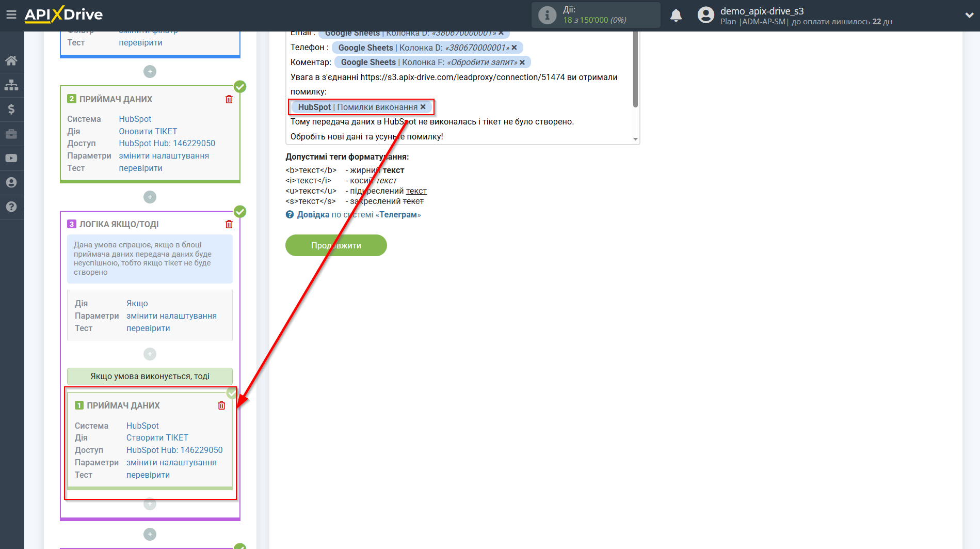Click the textarea scroll down arrow
This screenshot has height=549, width=980.
[x=636, y=139]
